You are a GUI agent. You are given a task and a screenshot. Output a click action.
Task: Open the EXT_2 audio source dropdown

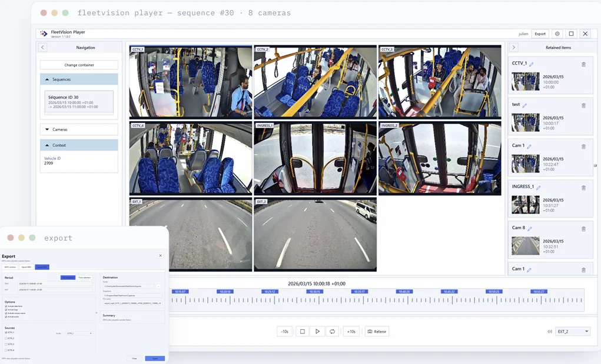click(573, 332)
